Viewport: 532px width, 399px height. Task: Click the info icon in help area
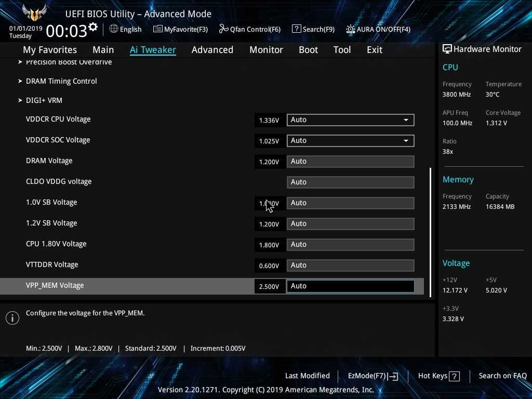tap(12, 317)
